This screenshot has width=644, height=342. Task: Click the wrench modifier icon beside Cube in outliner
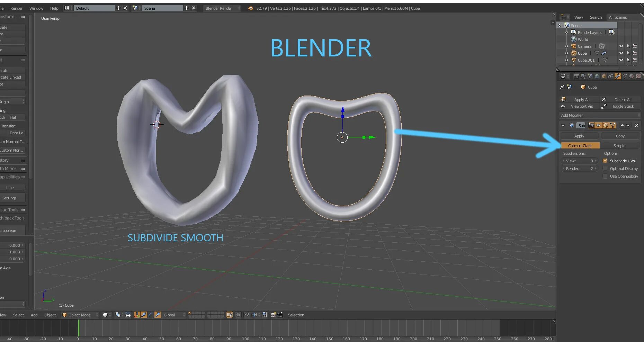pyautogui.click(x=604, y=53)
